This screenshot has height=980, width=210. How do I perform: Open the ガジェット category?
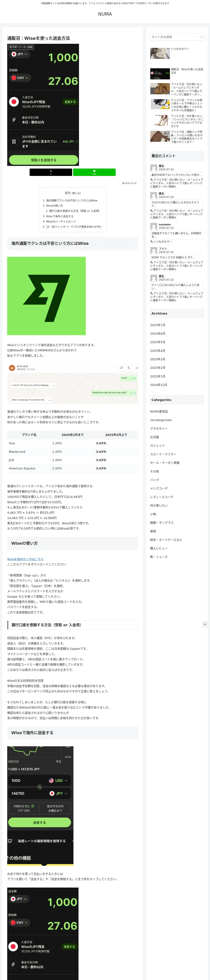157,445
